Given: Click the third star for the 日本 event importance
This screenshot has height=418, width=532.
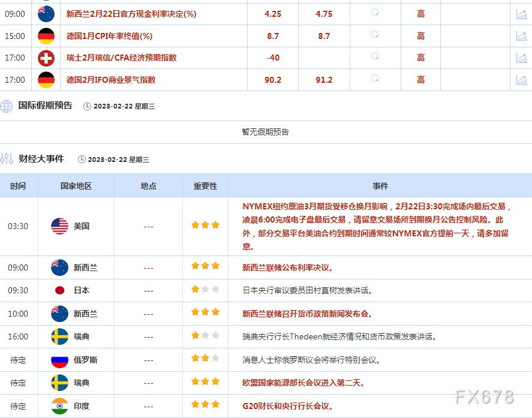Looking at the screenshot, I should coord(214,289).
